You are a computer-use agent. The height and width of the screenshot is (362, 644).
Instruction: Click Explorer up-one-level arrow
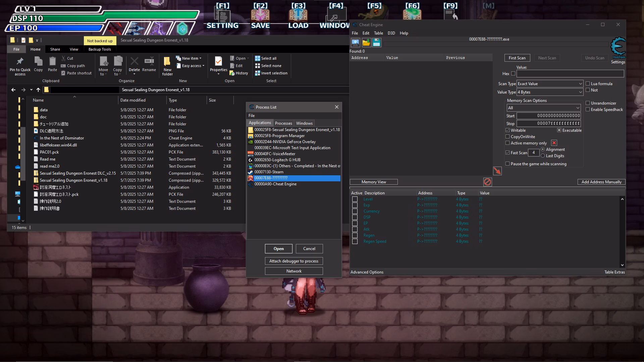(38, 90)
